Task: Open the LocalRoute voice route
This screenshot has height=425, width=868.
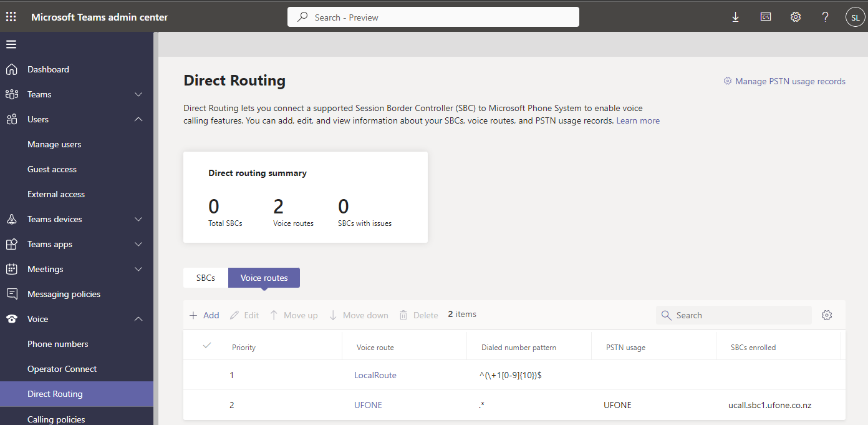Action: 375,375
